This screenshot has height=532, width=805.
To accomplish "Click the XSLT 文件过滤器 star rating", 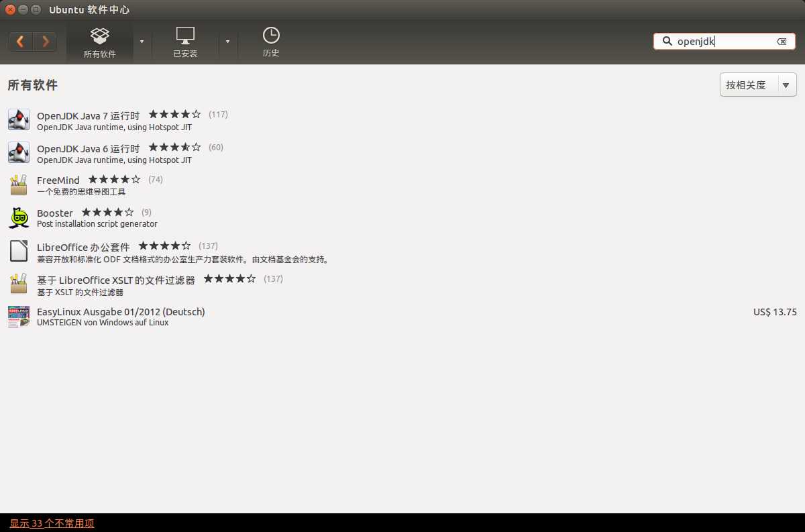I will pos(230,278).
